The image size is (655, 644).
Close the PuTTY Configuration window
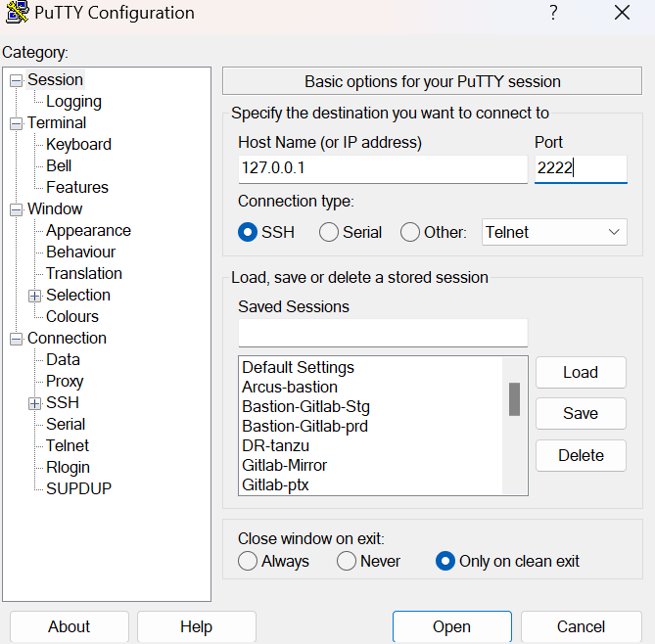point(622,13)
